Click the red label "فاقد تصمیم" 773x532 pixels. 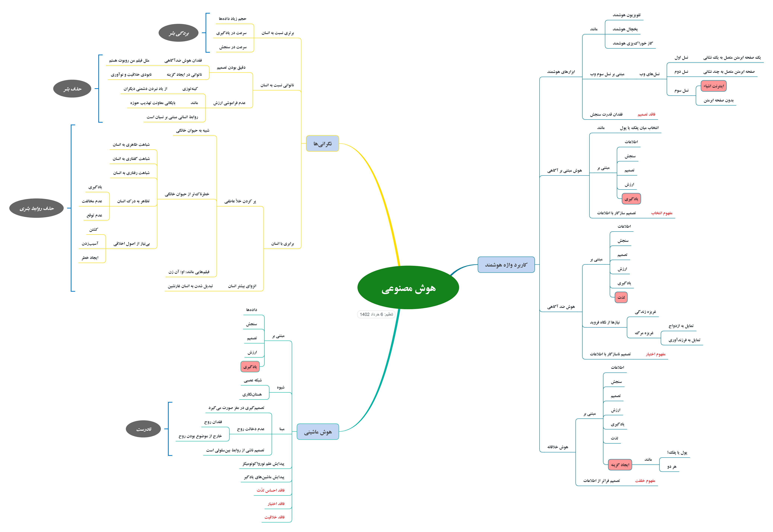click(646, 114)
